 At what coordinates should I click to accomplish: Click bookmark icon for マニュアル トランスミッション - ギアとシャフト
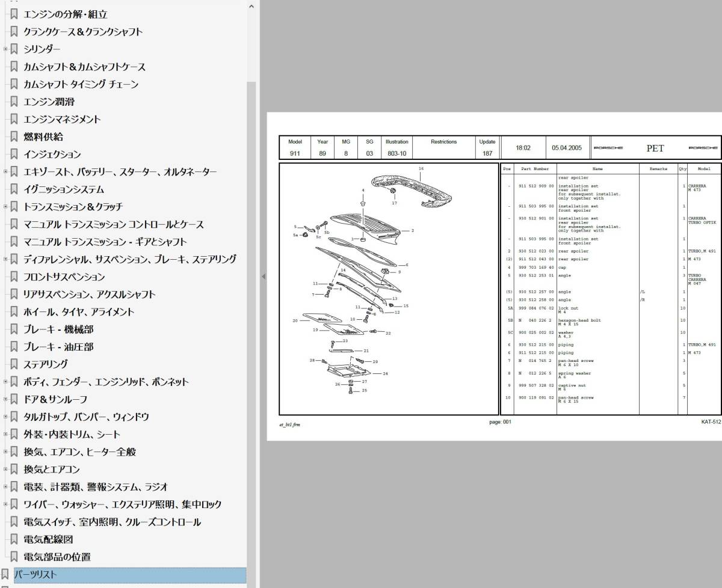click(14, 242)
